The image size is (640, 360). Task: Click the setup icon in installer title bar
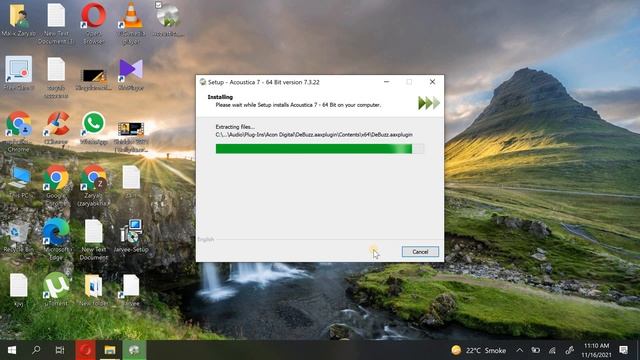202,82
